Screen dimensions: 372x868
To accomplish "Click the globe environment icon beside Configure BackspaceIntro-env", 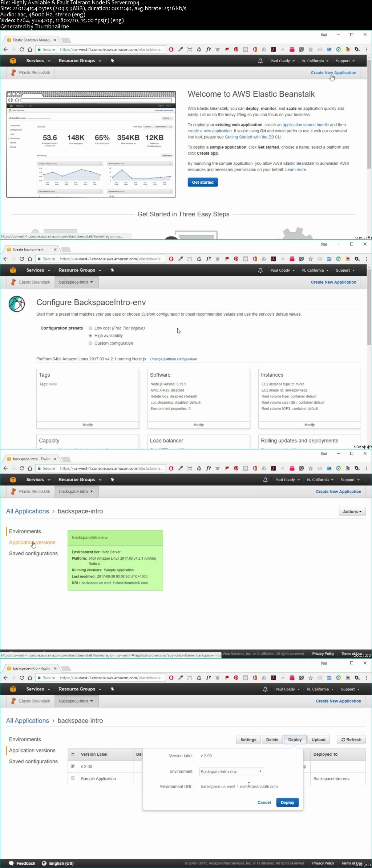I will click(17, 304).
